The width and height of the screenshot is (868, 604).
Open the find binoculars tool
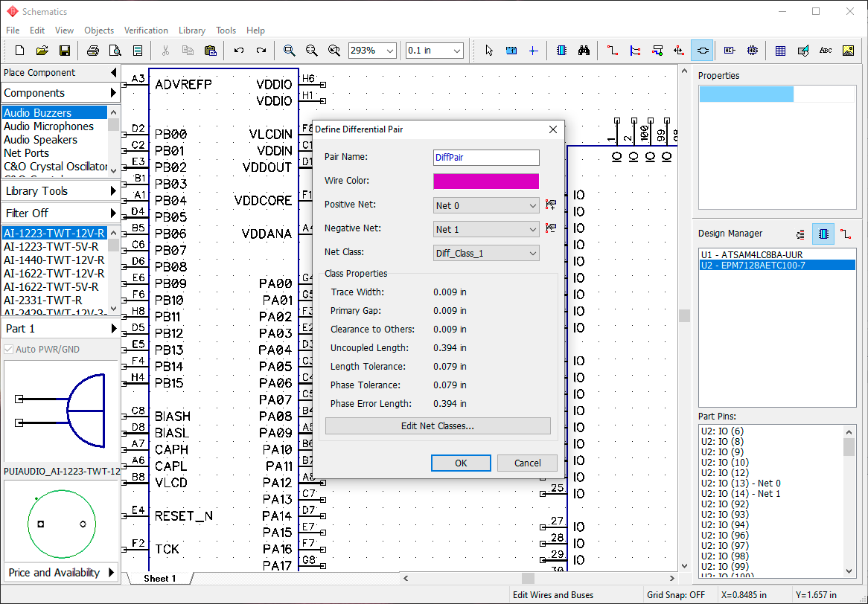tap(584, 51)
